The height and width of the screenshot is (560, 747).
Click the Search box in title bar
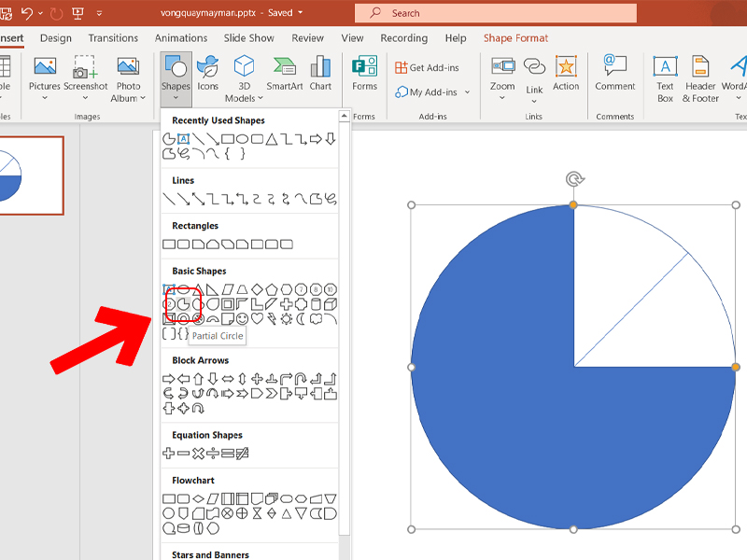point(495,13)
